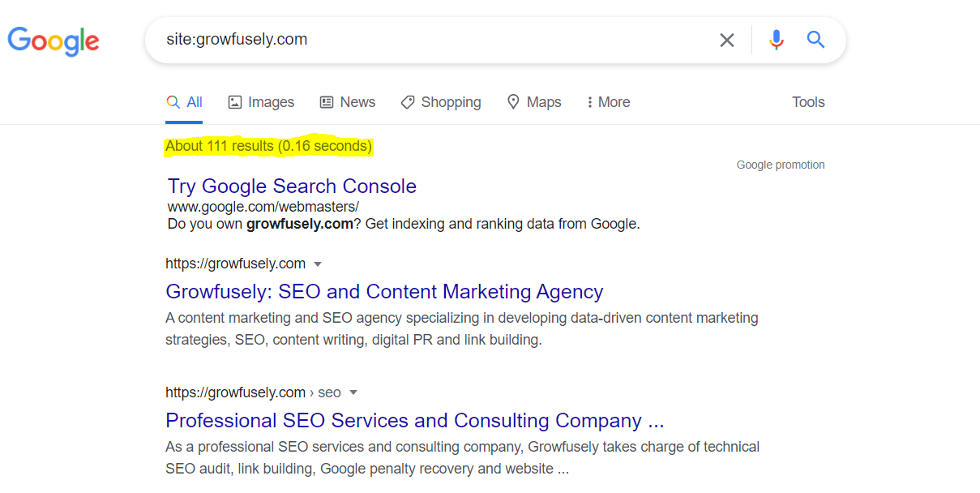
Task: Expand arrow next to https://growfusely.com URL
Action: [x=318, y=264]
